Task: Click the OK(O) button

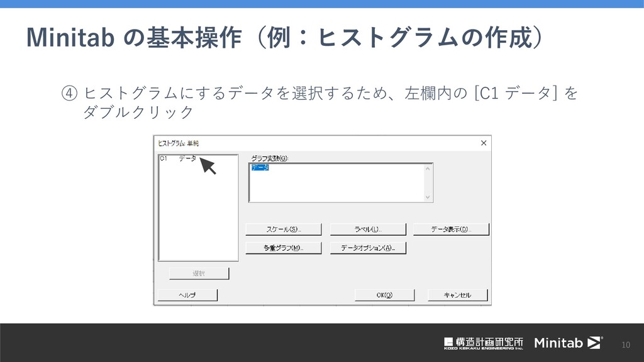Action: [384, 295]
